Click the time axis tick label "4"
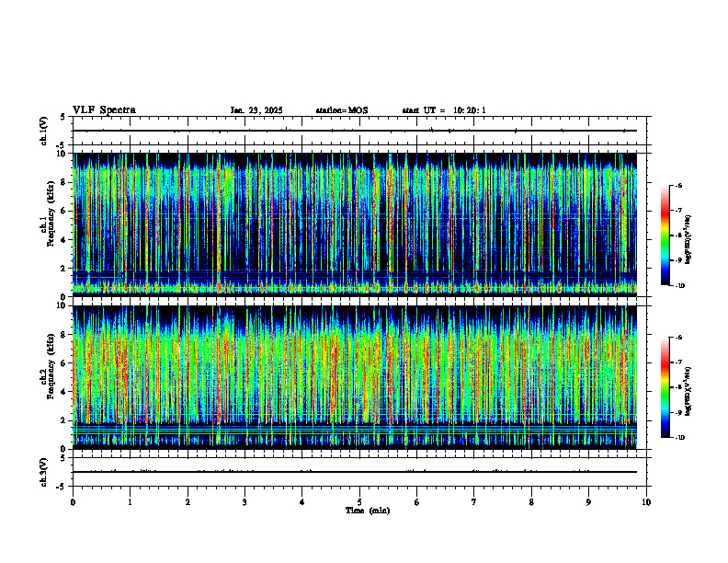The width and height of the screenshot is (728, 563). 302,502
